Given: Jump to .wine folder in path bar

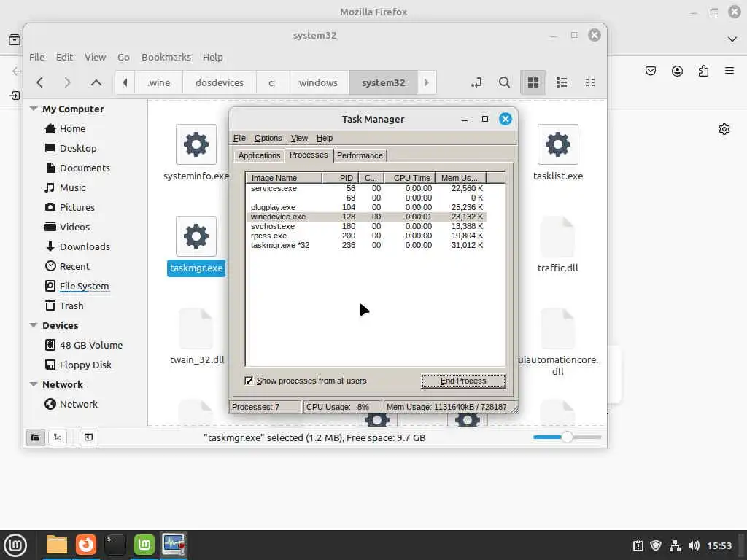Looking at the screenshot, I should pos(158,82).
